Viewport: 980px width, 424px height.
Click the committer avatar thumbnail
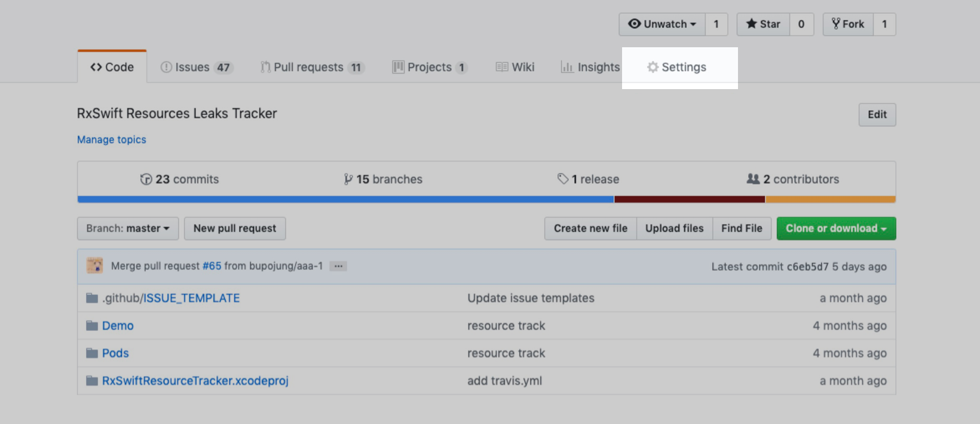pos(94,266)
